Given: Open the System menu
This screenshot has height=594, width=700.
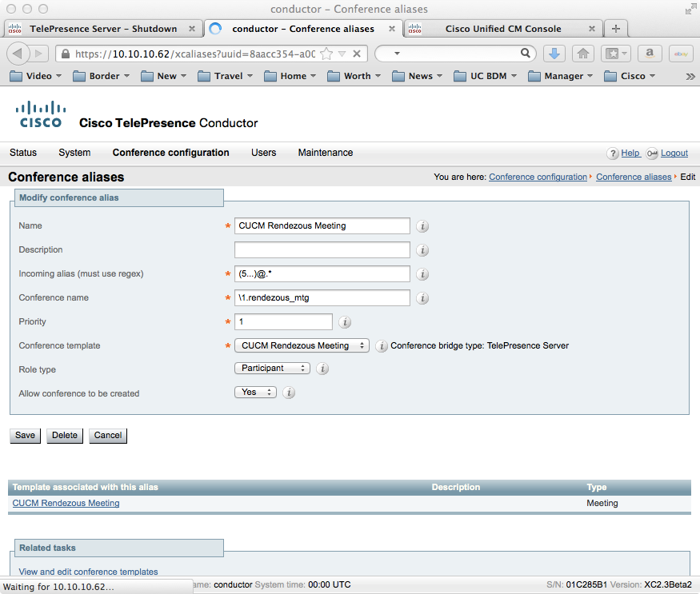Looking at the screenshot, I should 74,153.
